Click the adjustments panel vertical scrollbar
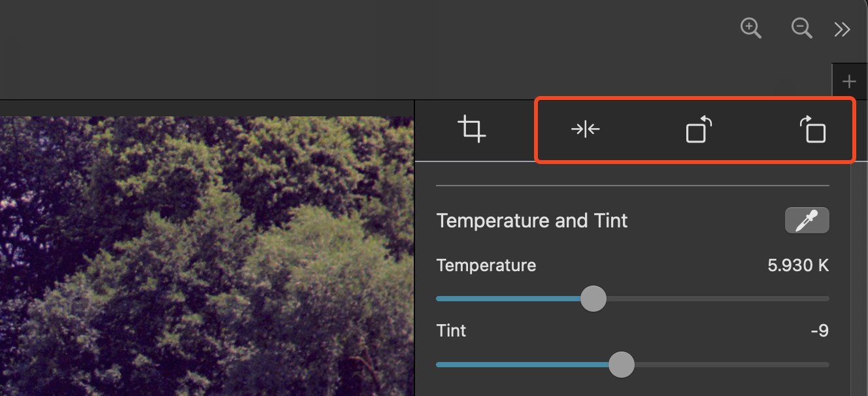Image resolution: width=868 pixels, height=396 pixels. coord(858,274)
